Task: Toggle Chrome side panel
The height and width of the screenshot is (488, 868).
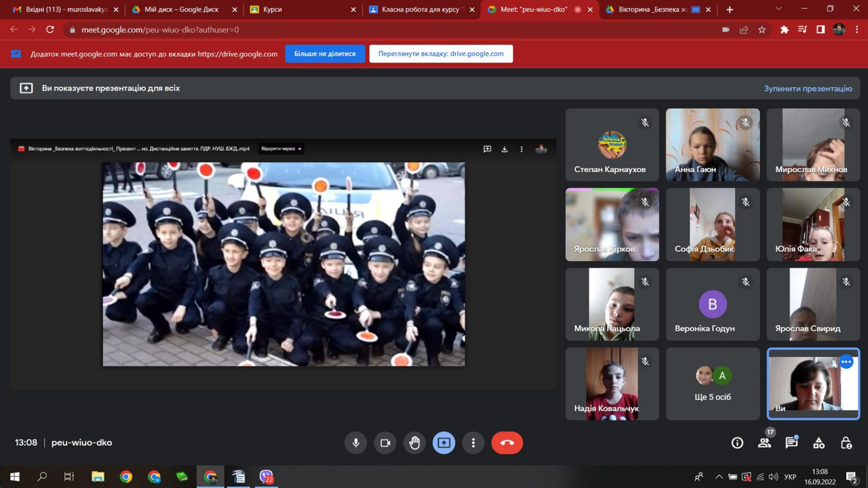Action: (821, 30)
